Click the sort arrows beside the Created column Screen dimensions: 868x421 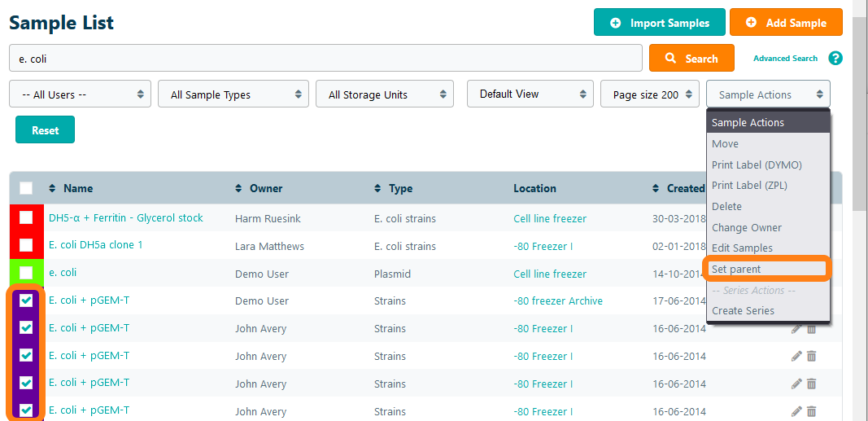pyautogui.click(x=656, y=189)
